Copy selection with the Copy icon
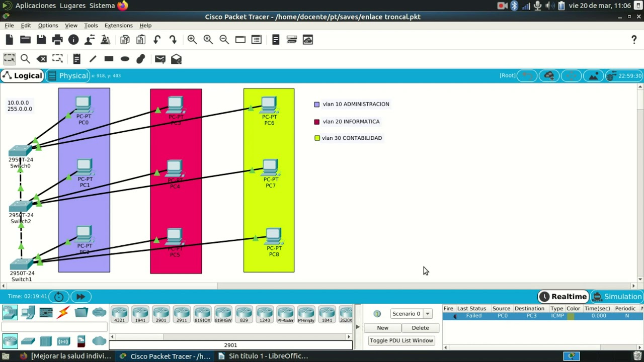This screenshot has height=362, width=644. (125, 40)
